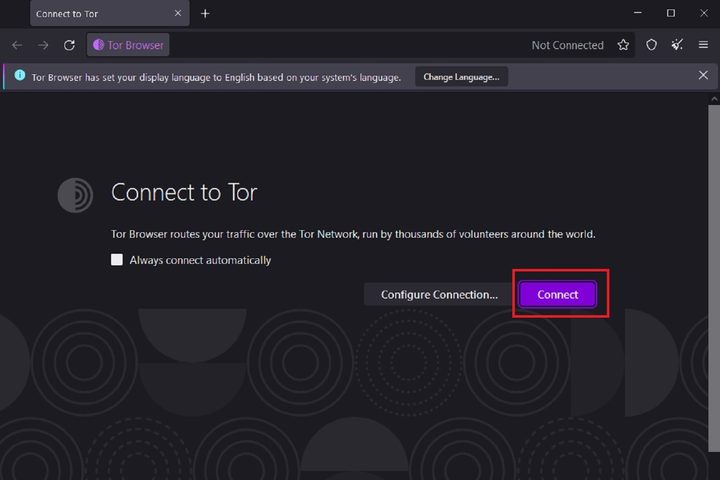
Task: Open a new tab with plus button
Action: (x=205, y=14)
